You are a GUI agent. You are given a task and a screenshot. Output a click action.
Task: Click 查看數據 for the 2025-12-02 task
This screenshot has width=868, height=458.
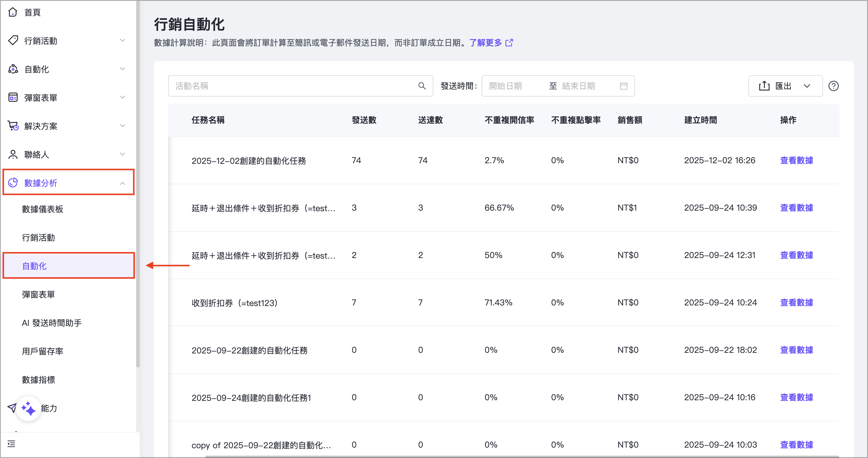[x=797, y=161]
